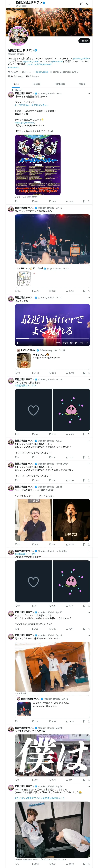Share the Feb 19 peach post
This screenshot has height=868, width=98.
(x=89, y=434)
